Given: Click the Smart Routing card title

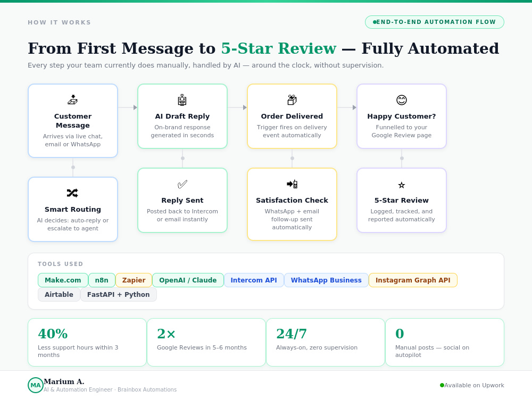Looking at the screenshot, I should point(72,209).
